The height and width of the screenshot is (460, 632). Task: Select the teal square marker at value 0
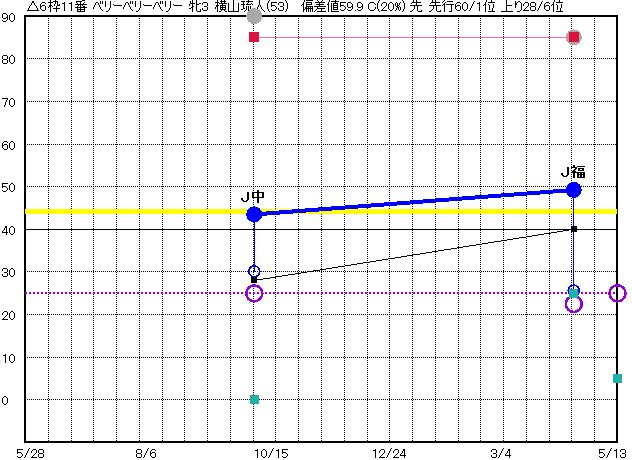[254, 399]
